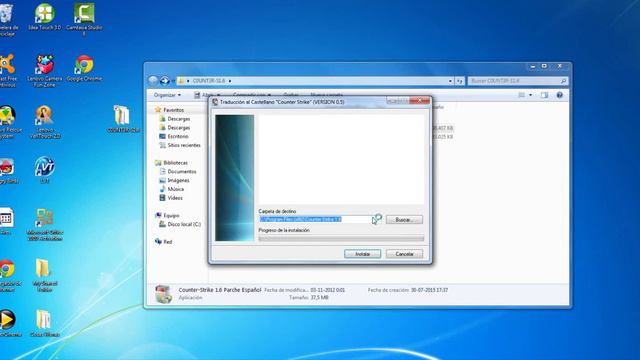Click the Counter-Strike 1.6 Parche Español file name
Viewport: 640px width, 360px height.
coord(220,290)
